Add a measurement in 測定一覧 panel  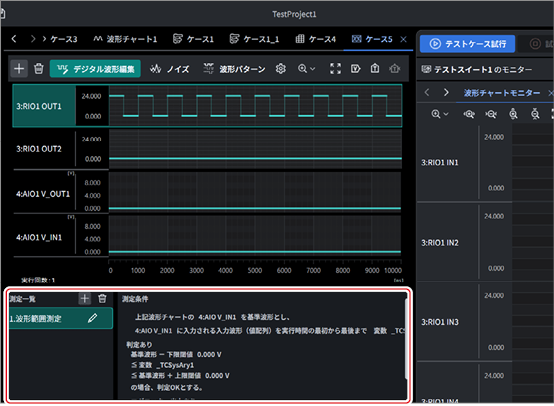click(84, 299)
